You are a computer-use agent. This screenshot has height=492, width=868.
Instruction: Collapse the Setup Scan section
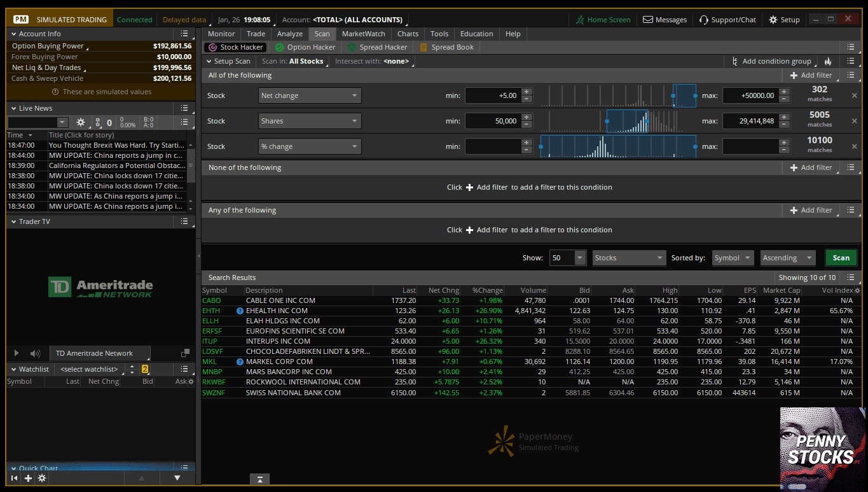209,62
